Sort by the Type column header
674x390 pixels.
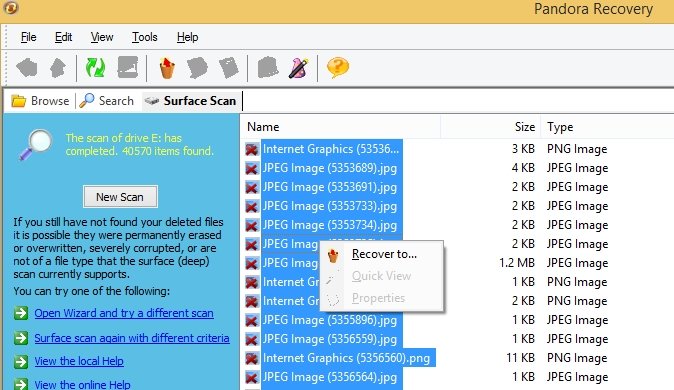[560, 127]
